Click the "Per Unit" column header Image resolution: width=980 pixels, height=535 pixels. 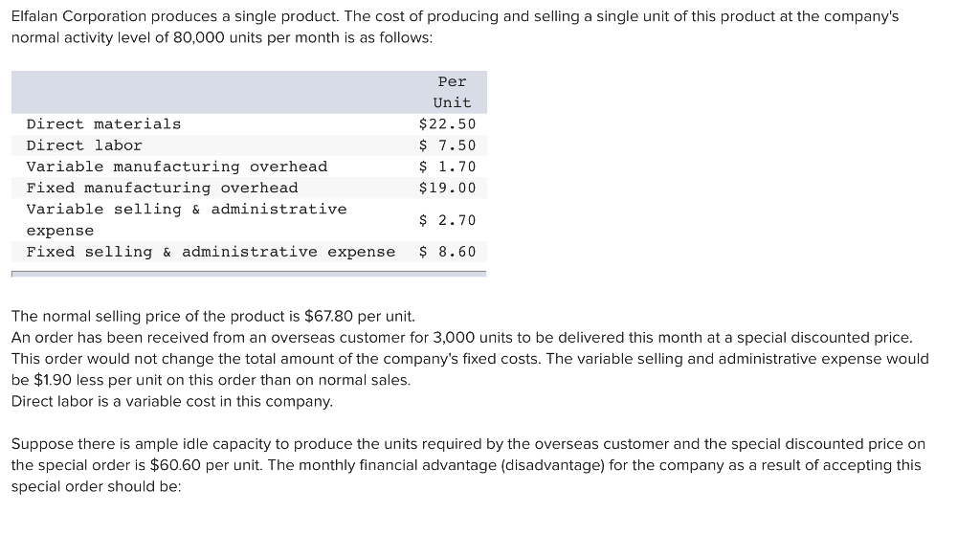452,92
